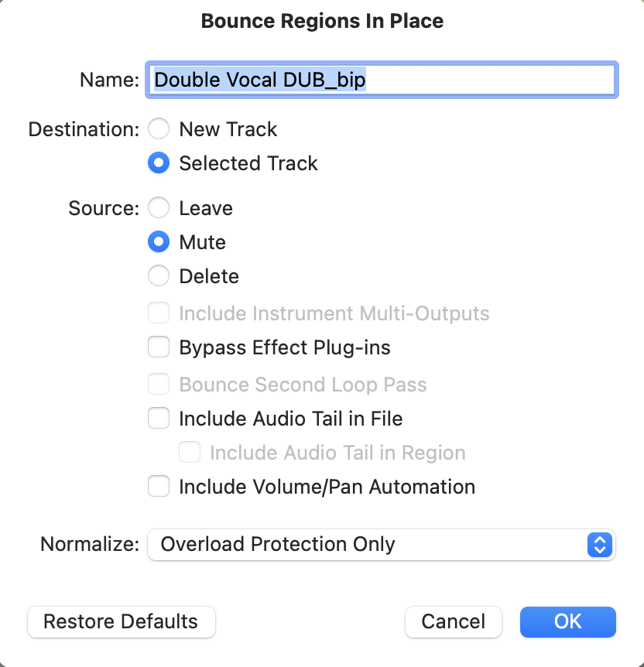
Task: Choose Mute for the source region
Action: 159,242
